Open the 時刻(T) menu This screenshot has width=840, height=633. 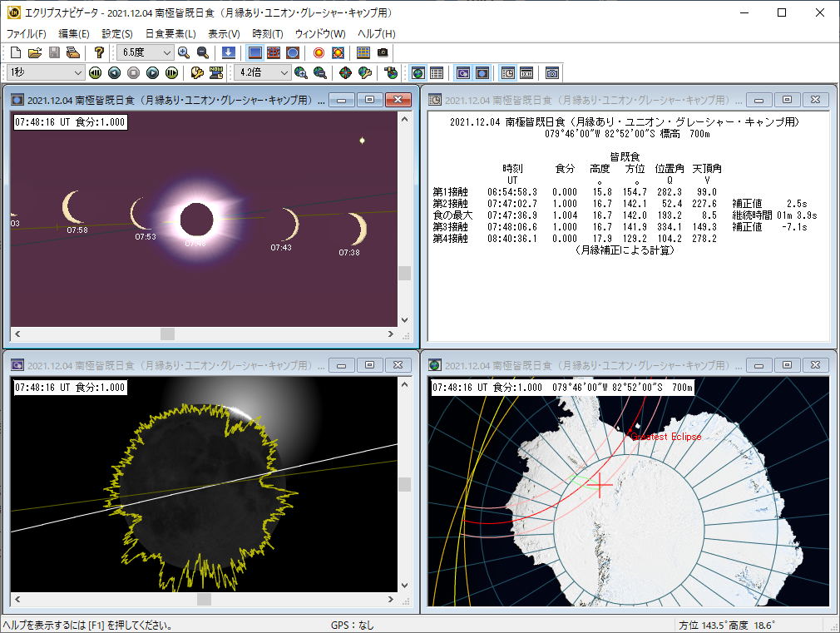click(x=268, y=34)
